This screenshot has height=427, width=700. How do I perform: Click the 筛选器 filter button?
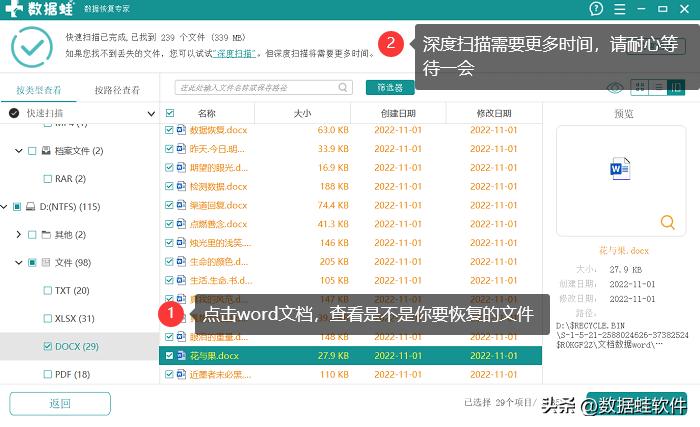pos(390,88)
